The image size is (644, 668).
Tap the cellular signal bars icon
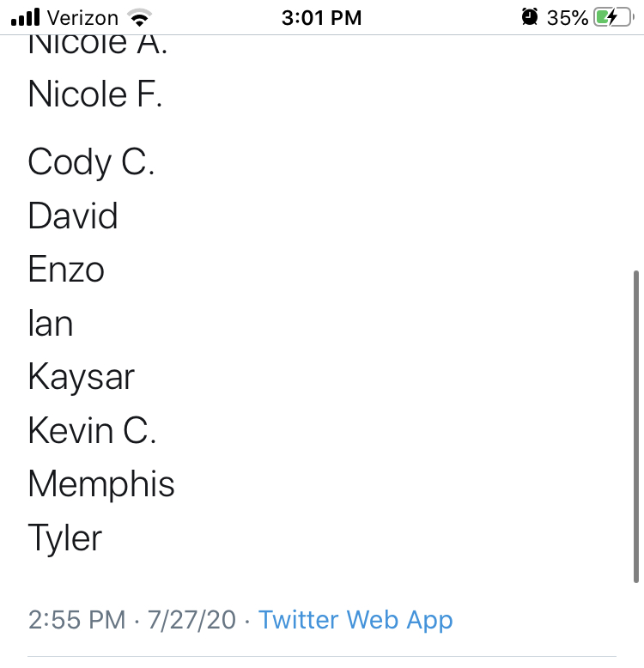coord(25,17)
